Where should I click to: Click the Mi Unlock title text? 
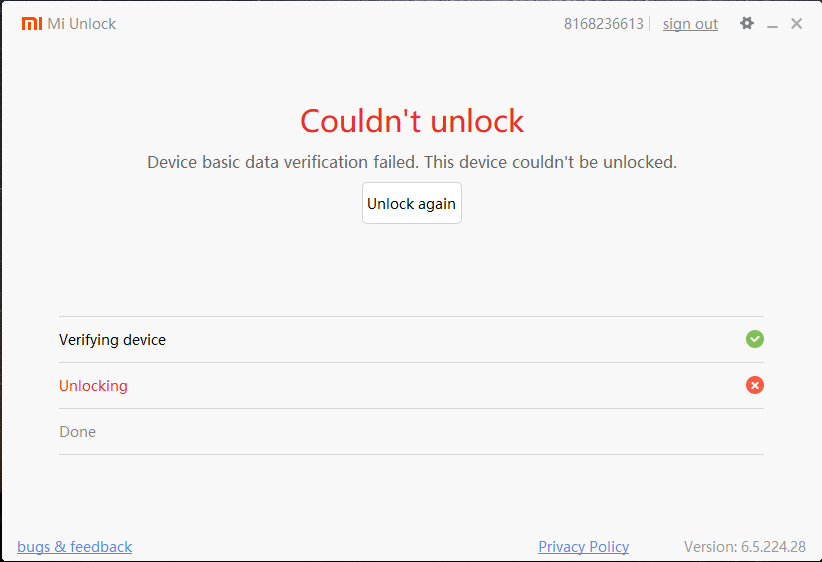[x=82, y=24]
